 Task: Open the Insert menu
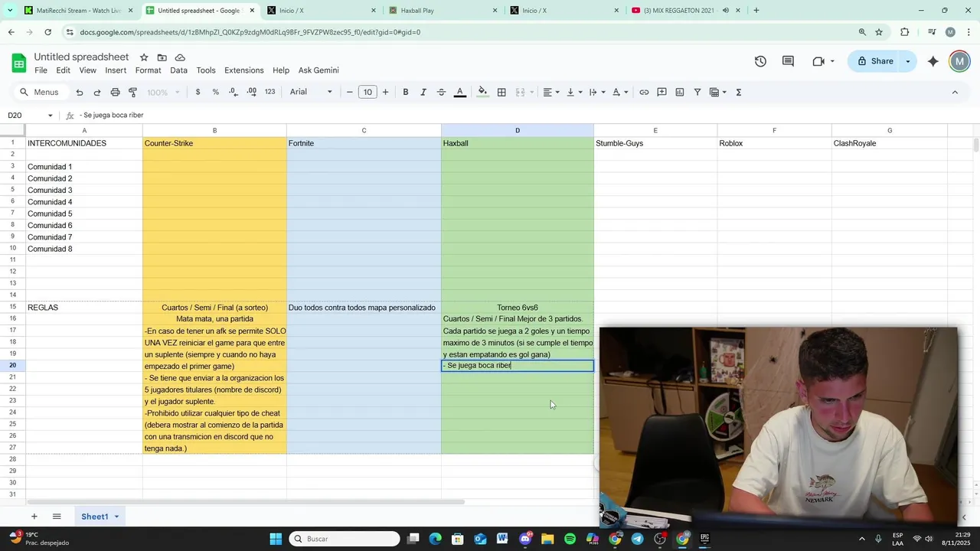pyautogui.click(x=116, y=70)
